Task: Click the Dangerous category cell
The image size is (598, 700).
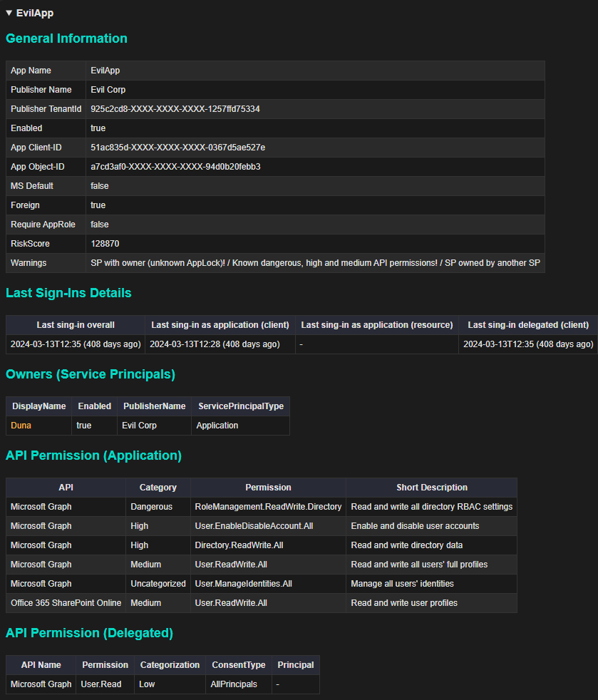Action: tap(151, 507)
